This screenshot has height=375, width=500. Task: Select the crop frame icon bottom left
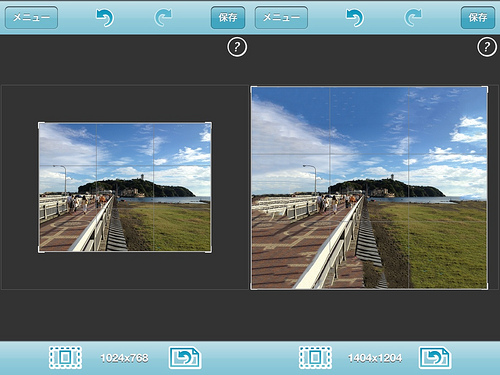click(x=65, y=357)
